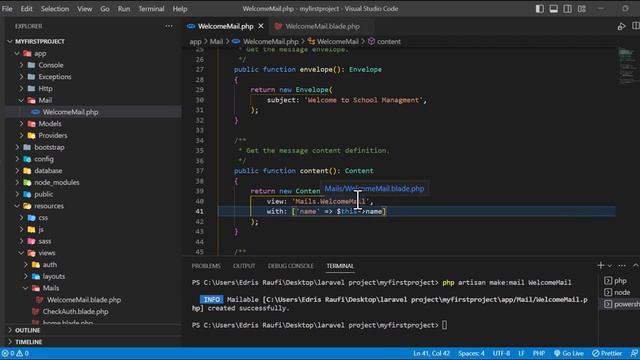
Task: Click the Prettier status bar item
Action: tap(607, 353)
